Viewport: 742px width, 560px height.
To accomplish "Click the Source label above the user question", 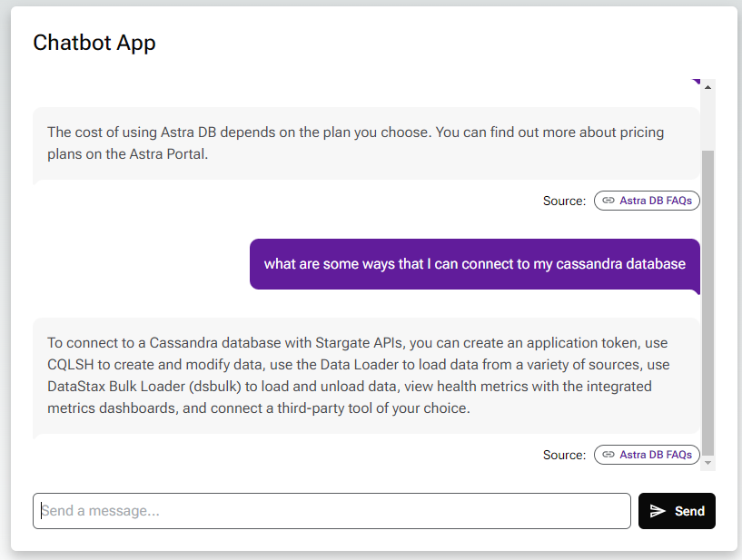I will pyautogui.click(x=563, y=201).
